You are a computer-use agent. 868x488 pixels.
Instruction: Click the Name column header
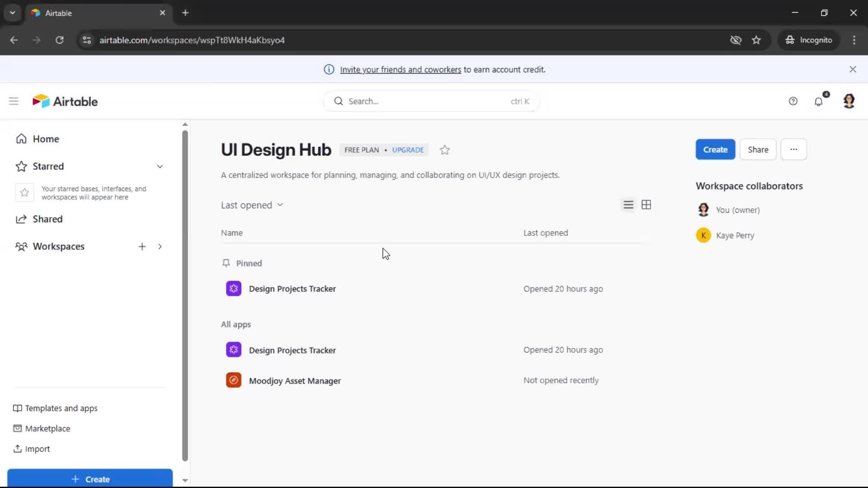coord(232,233)
